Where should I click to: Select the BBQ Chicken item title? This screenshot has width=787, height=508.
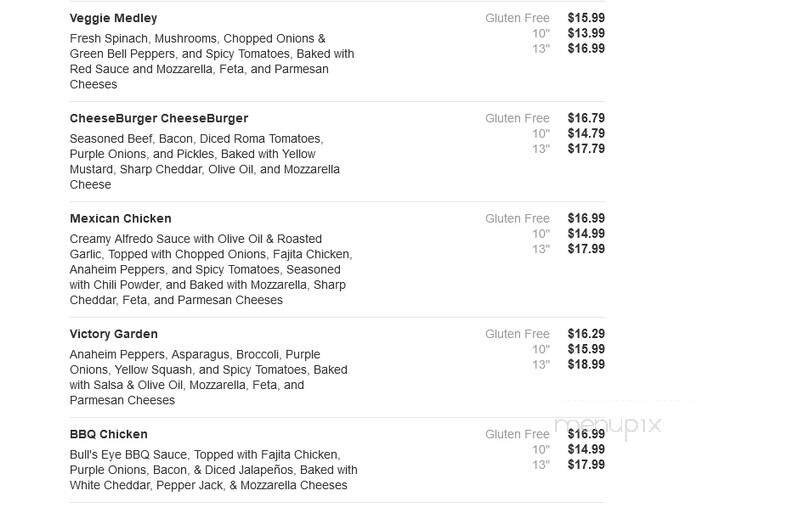108,434
